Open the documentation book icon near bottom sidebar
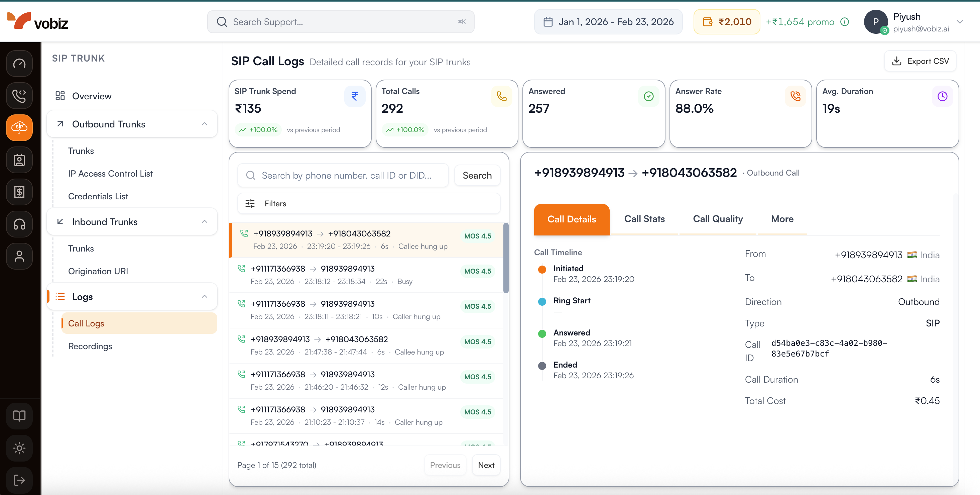Viewport: 980px width, 495px height. coord(19,416)
